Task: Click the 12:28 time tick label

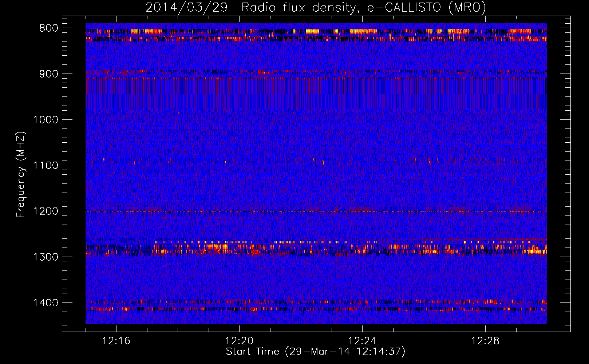Action: 485,341
